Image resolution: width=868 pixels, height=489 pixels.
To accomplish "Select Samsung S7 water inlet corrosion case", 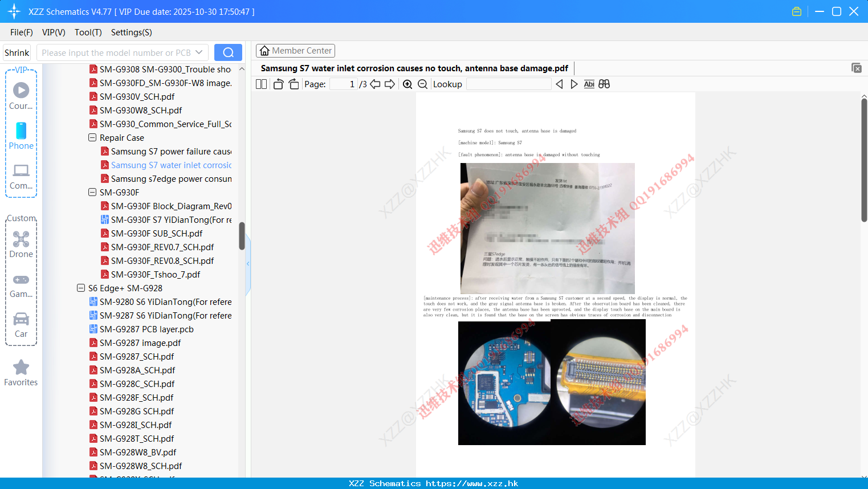I will pos(166,165).
